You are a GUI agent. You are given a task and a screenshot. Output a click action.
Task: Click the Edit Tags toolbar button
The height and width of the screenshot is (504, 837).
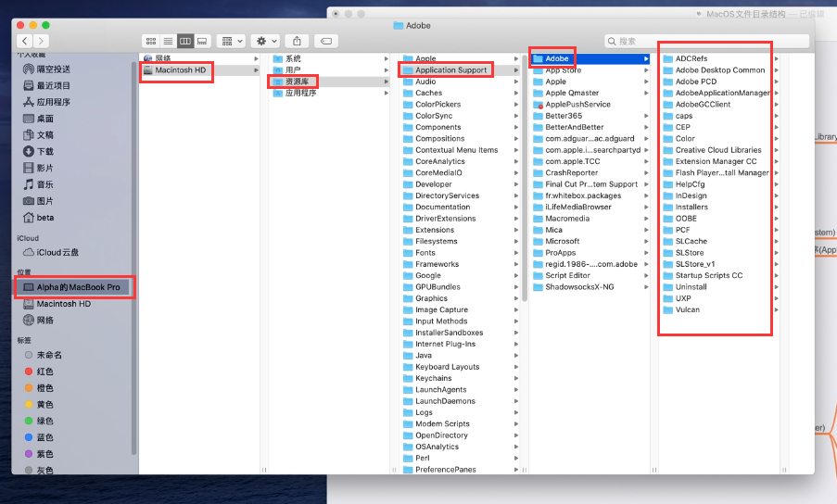(326, 41)
